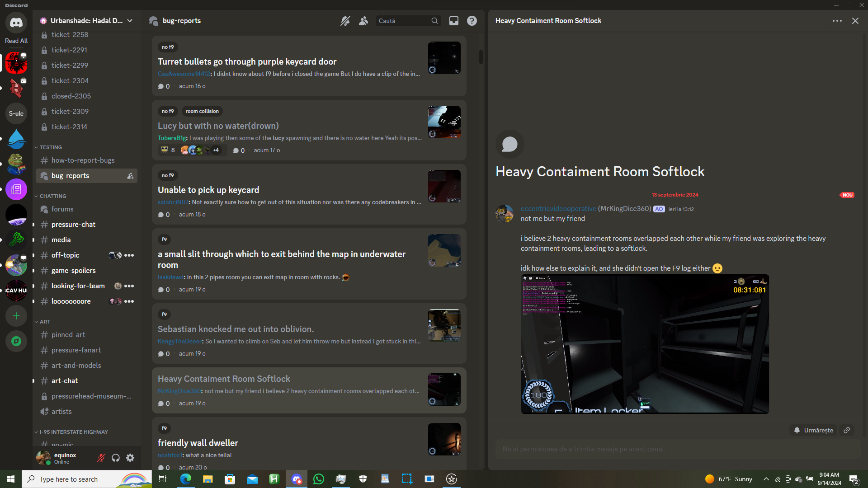868x488 pixels.
Task: Show member list icon in channel header
Action: [x=363, y=21]
